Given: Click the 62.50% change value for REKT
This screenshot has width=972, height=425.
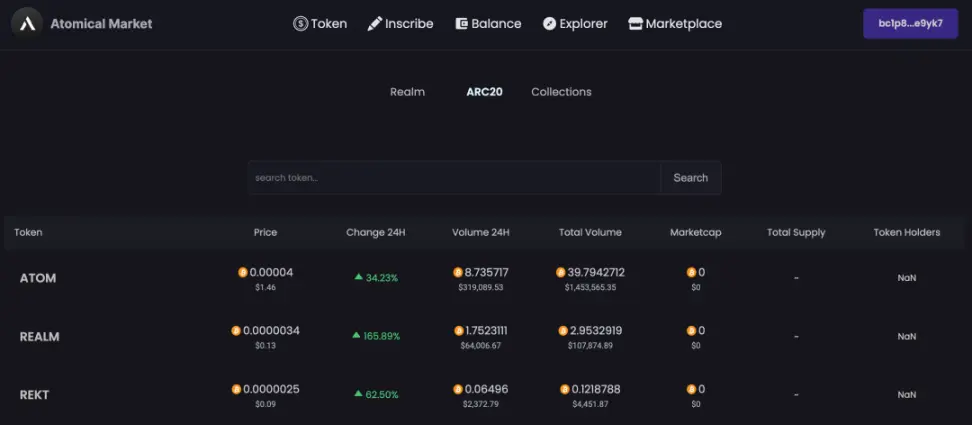Looking at the screenshot, I should [382, 395].
